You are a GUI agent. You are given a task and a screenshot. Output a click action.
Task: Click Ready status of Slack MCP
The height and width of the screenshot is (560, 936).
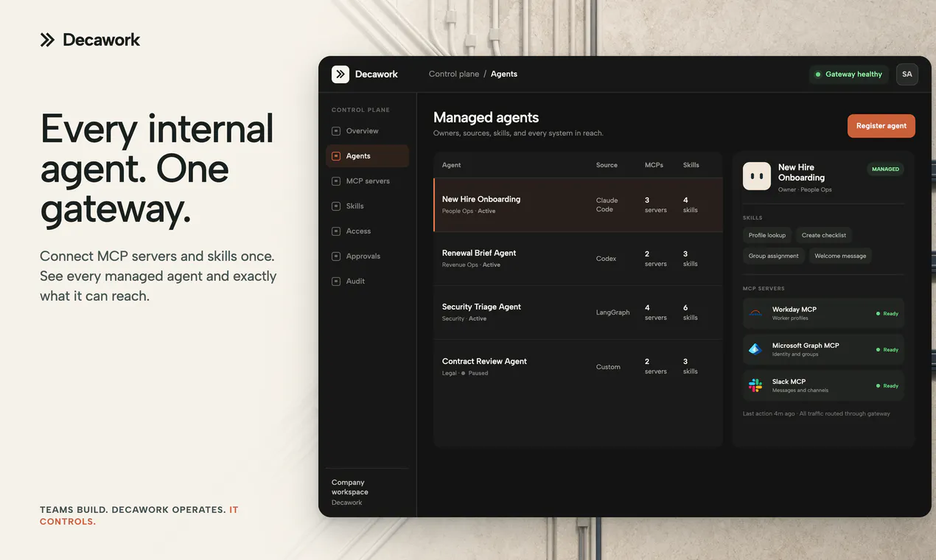click(x=887, y=386)
